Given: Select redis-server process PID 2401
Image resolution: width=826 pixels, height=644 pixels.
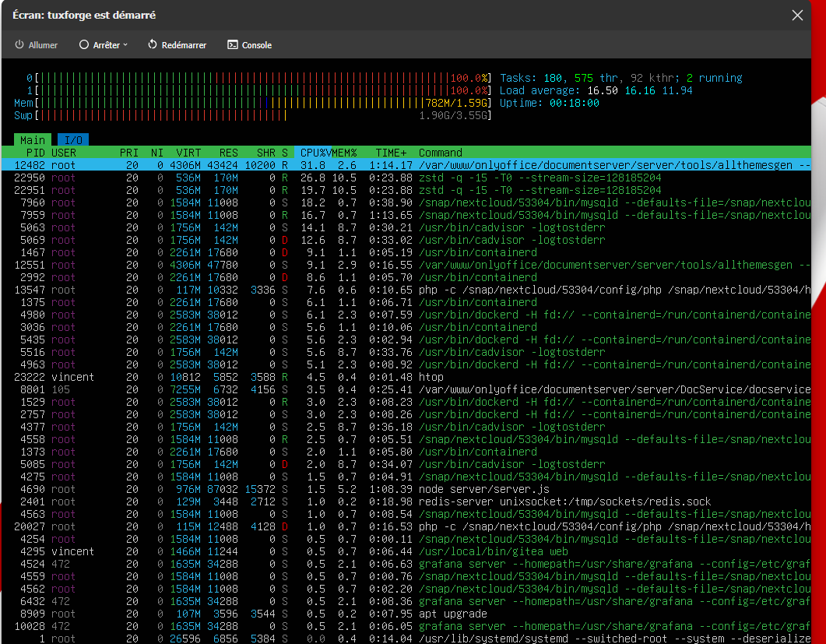Looking at the screenshot, I should [406, 501].
